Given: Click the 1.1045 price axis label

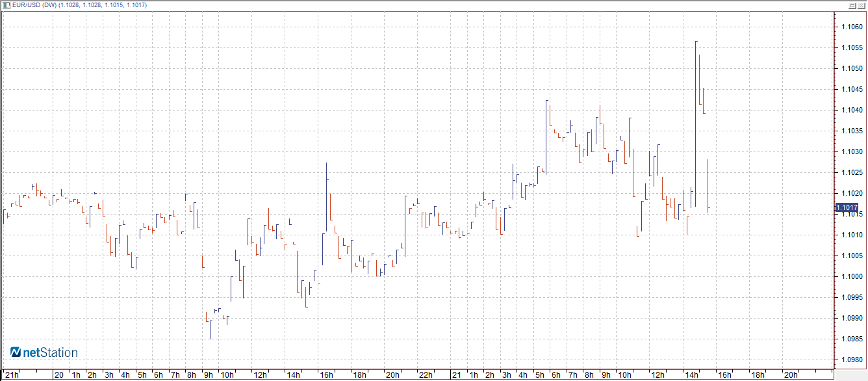Looking at the screenshot, I should click(852, 89).
